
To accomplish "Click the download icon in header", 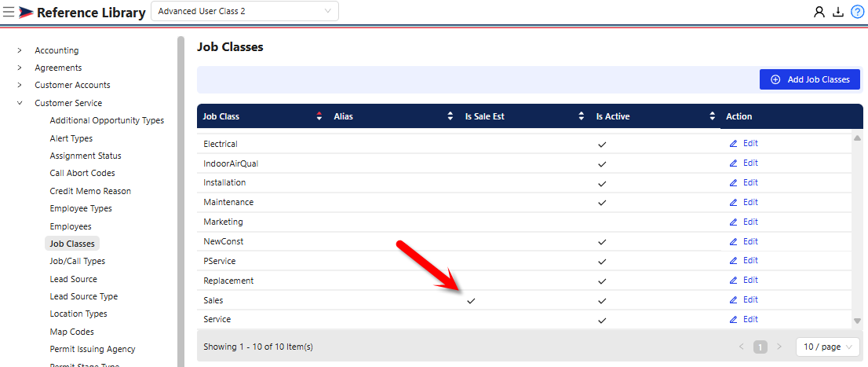I will tap(838, 12).
